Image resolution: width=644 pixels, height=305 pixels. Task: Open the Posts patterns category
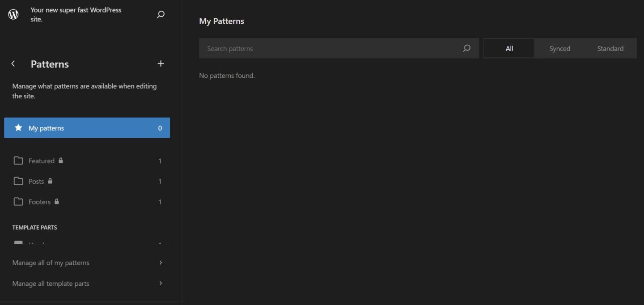click(x=87, y=181)
